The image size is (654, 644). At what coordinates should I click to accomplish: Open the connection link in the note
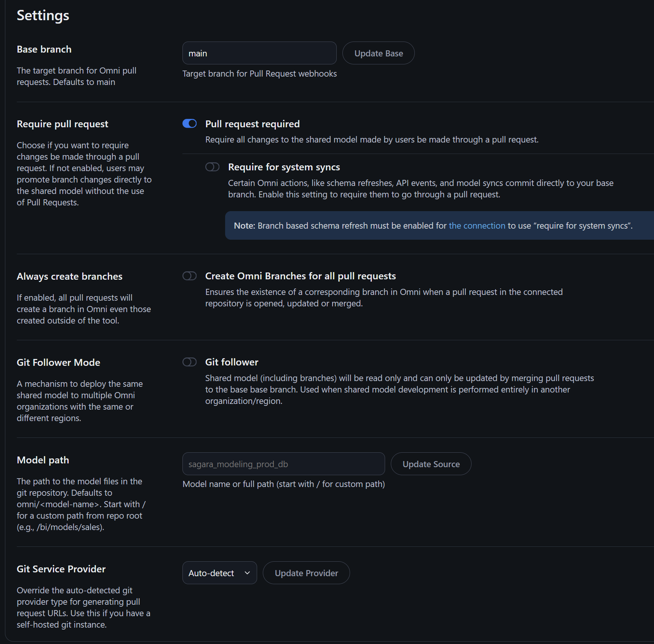coord(477,226)
